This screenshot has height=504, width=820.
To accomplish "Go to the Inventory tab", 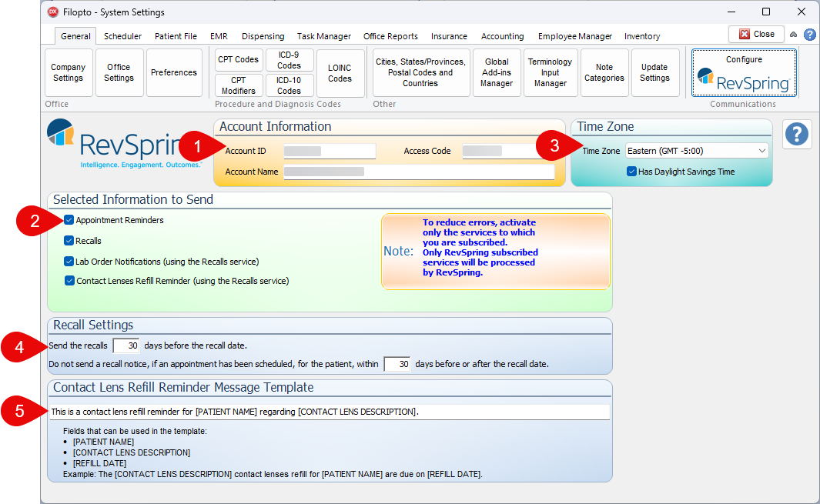I will pyautogui.click(x=642, y=36).
